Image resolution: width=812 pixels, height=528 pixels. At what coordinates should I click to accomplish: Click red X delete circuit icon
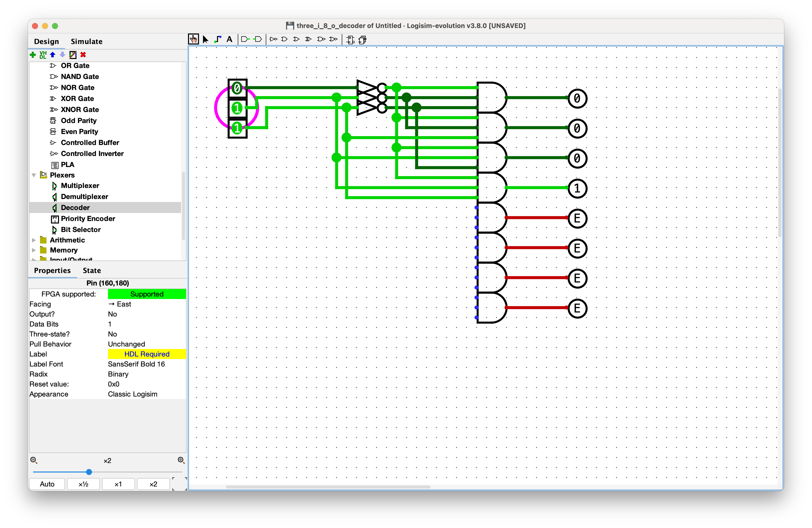(x=83, y=54)
